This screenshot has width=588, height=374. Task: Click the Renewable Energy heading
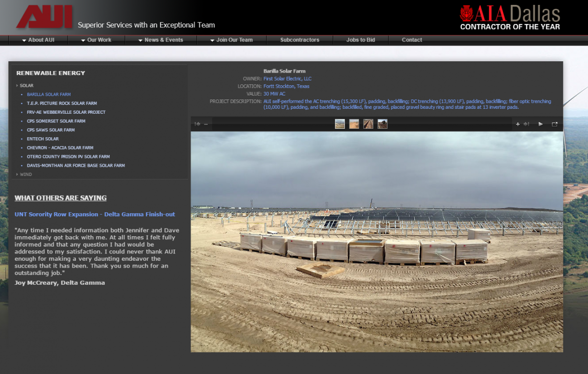tap(50, 73)
